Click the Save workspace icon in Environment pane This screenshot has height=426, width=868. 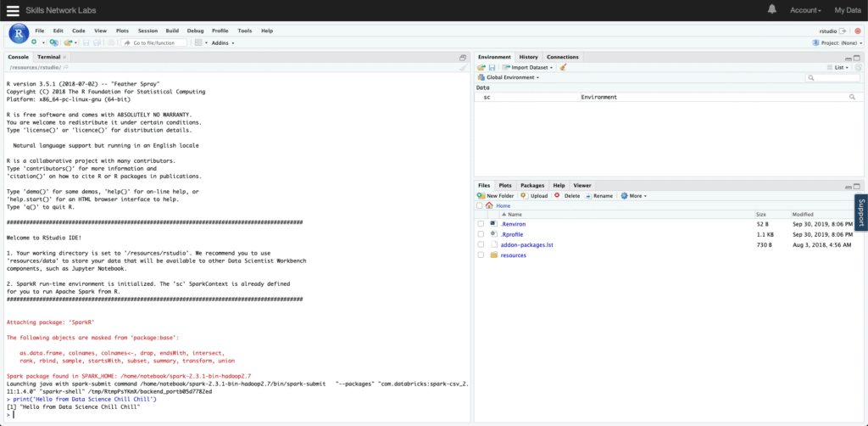tap(492, 67)
